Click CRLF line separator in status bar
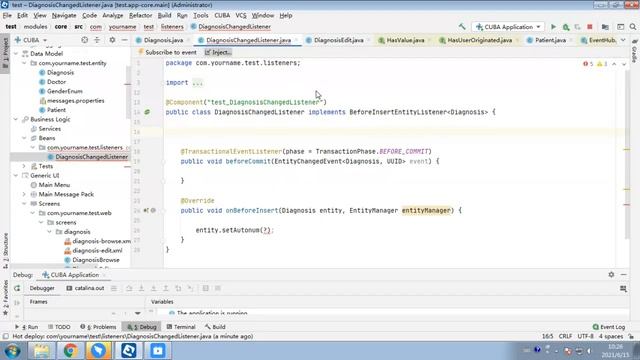Viewport: 640px width, 360px height. 565,337
